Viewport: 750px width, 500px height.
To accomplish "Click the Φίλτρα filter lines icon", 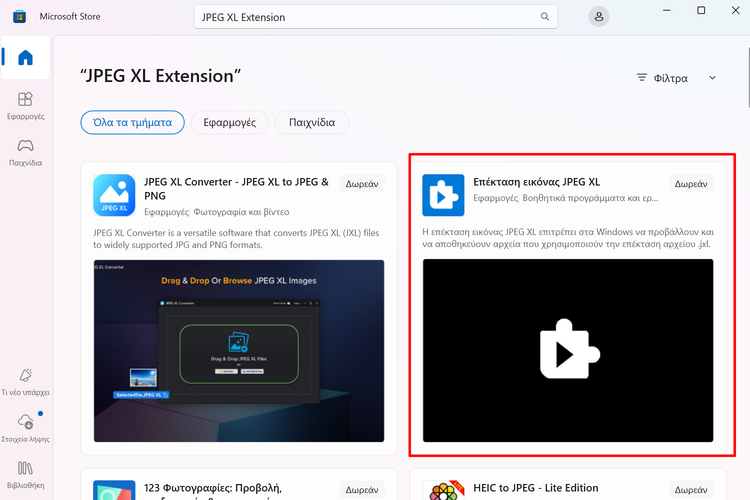I will pos(641,78).
